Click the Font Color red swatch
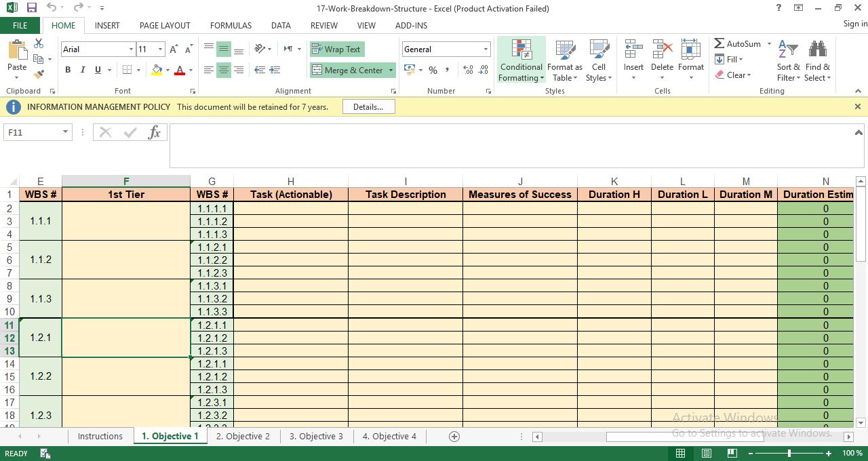868x461 pixels. pos(180,70)
